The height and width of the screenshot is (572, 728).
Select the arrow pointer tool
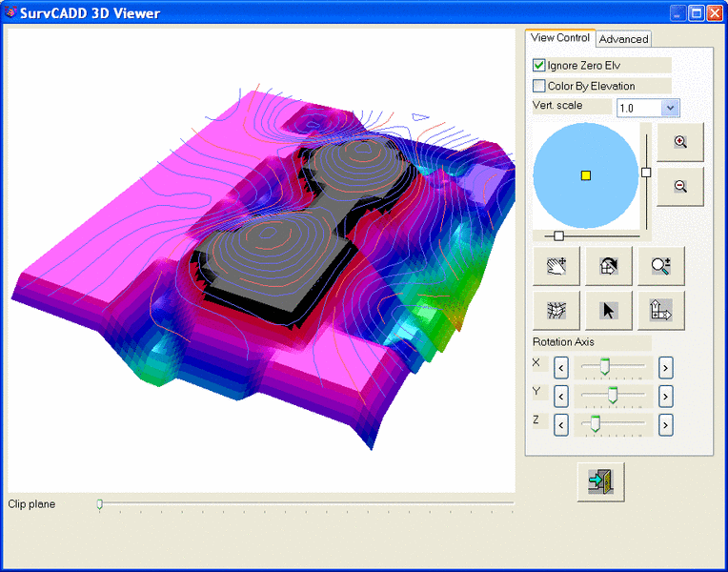tap(609, 311)
